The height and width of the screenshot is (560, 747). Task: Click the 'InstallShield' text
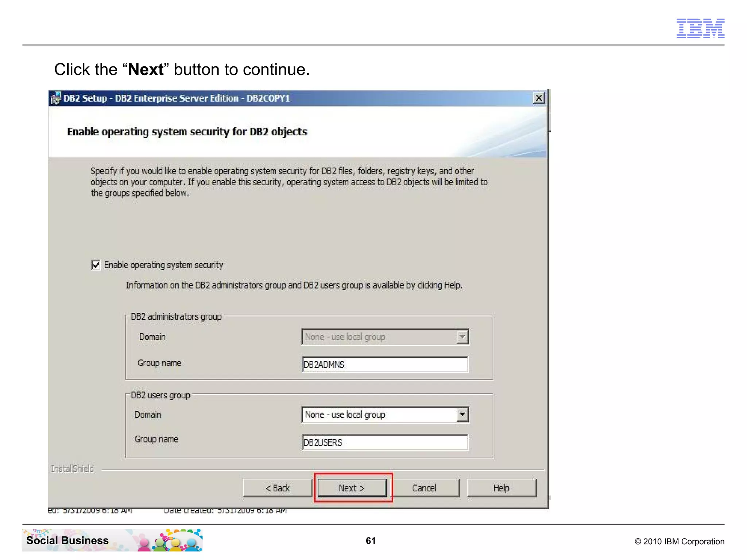pyautogui.click(x=72, y=468)
